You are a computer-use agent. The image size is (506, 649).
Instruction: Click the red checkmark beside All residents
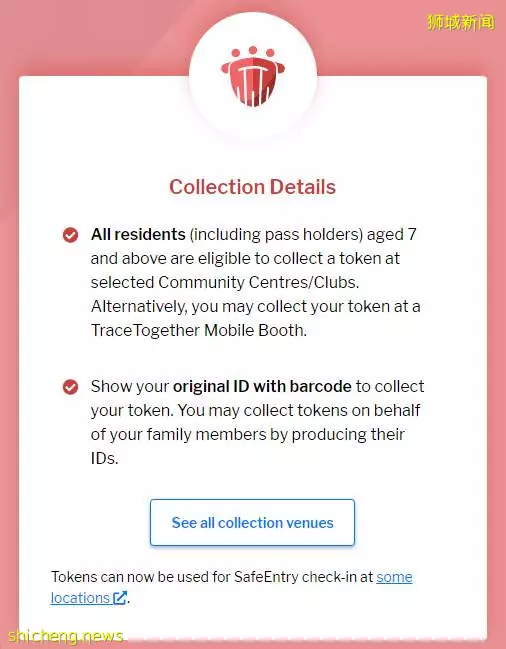pyautogui.click(x=70, y=235)
